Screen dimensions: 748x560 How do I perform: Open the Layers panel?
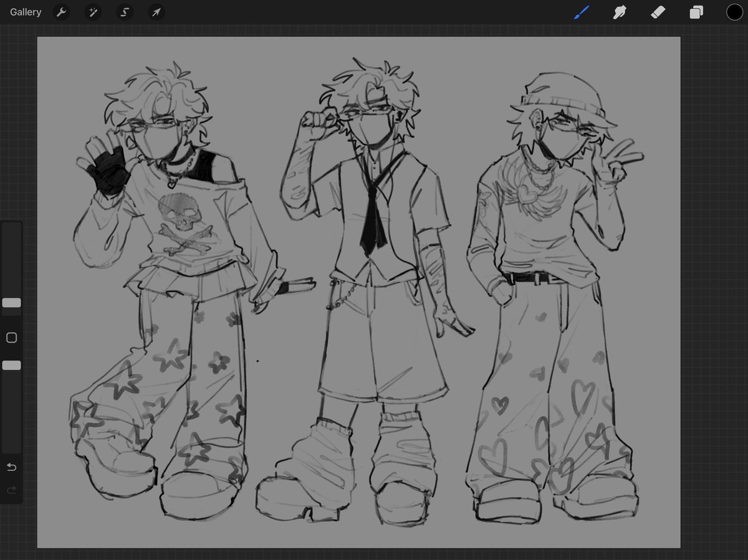[x=696, y=12]
